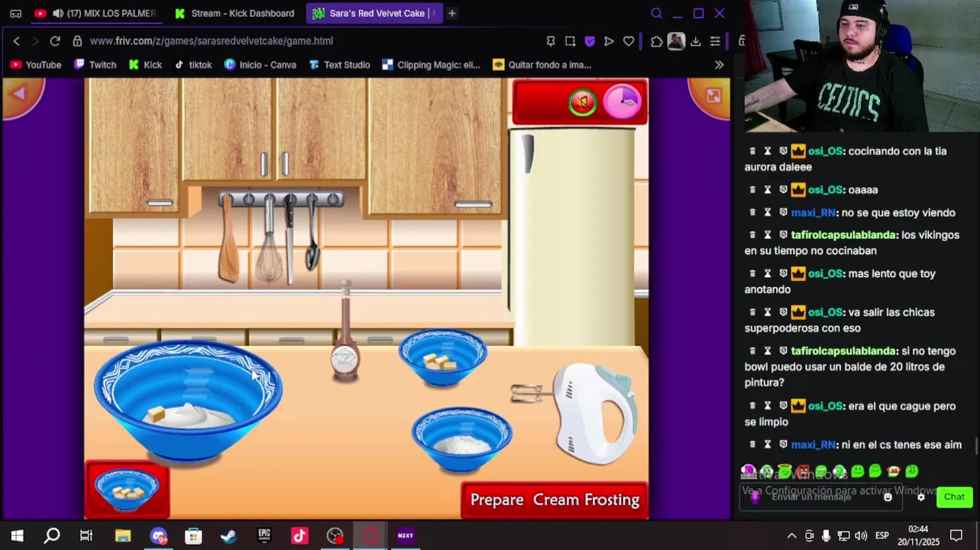Click the snapshot icon in address bar
This screenshot has width=980, height=550.
tap(570, 41)
